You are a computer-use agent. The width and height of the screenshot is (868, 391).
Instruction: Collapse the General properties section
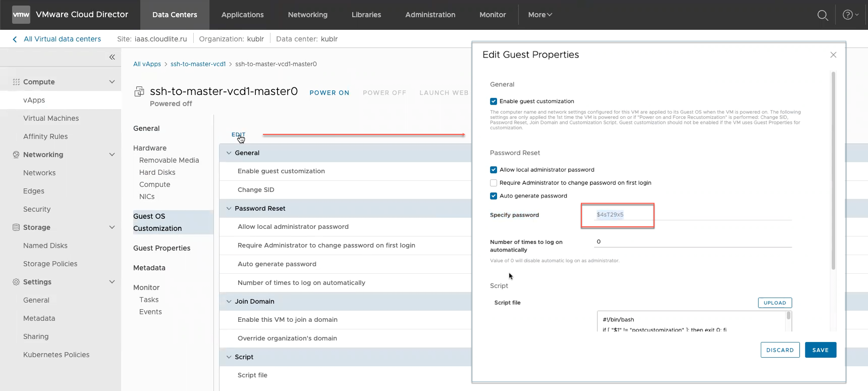coord(229,153)
